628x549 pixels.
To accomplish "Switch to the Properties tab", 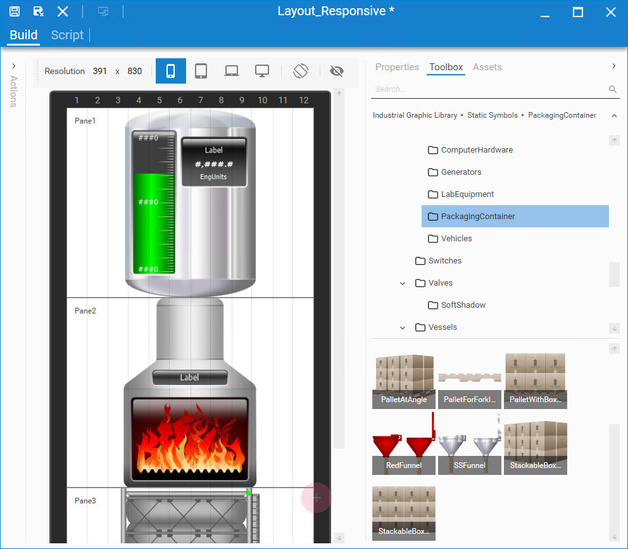I will (x=397, y=67).
